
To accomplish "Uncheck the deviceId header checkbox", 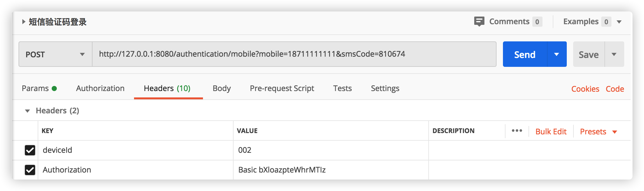I will tap(30, 150).
